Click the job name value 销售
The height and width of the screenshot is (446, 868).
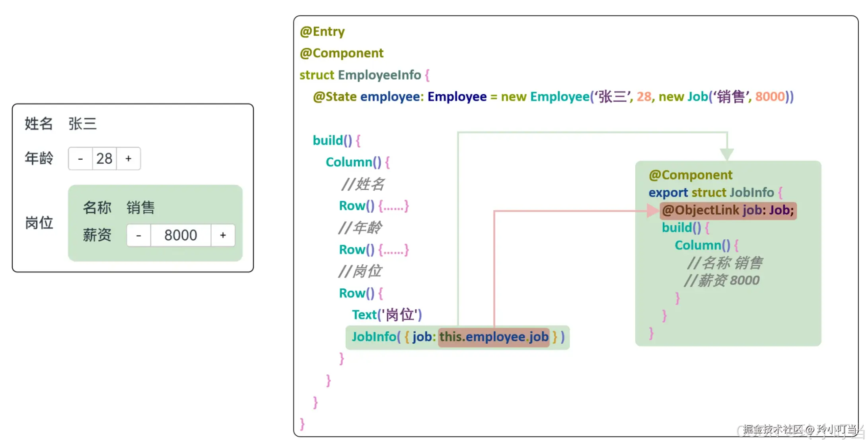(140, 207)
